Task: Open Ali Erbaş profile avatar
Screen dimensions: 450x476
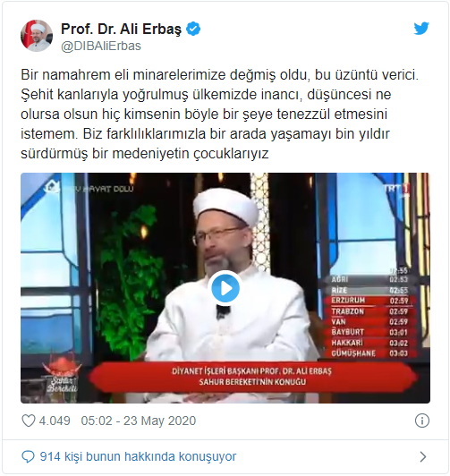Action: (37, 36)
